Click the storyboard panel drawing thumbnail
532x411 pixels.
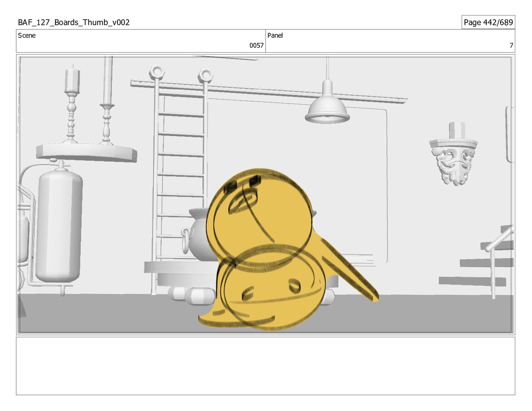[265, 195]
